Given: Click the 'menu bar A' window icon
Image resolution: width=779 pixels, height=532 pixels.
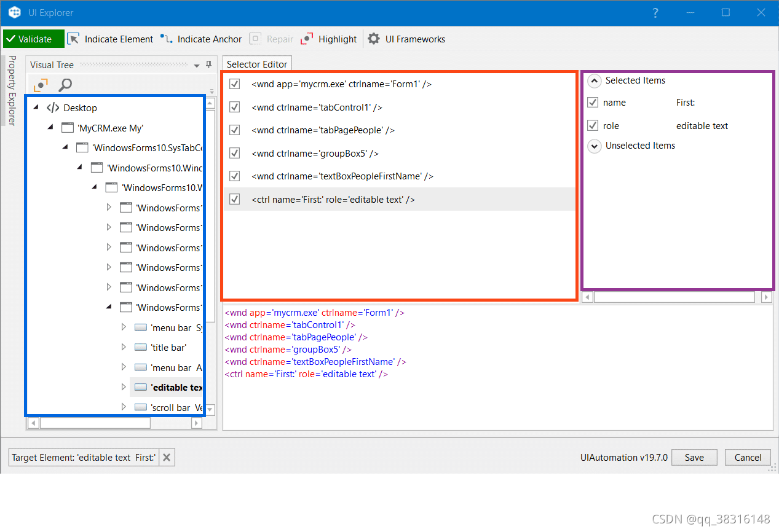Looking at the screenshot, I should click(141, 367).
